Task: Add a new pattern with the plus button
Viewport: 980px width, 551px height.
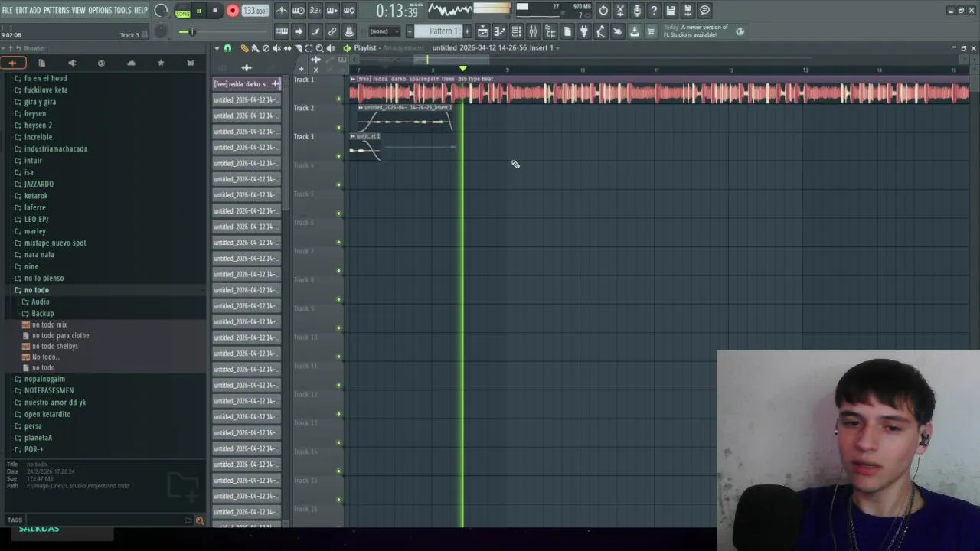Action: click(x=466, y=31)
